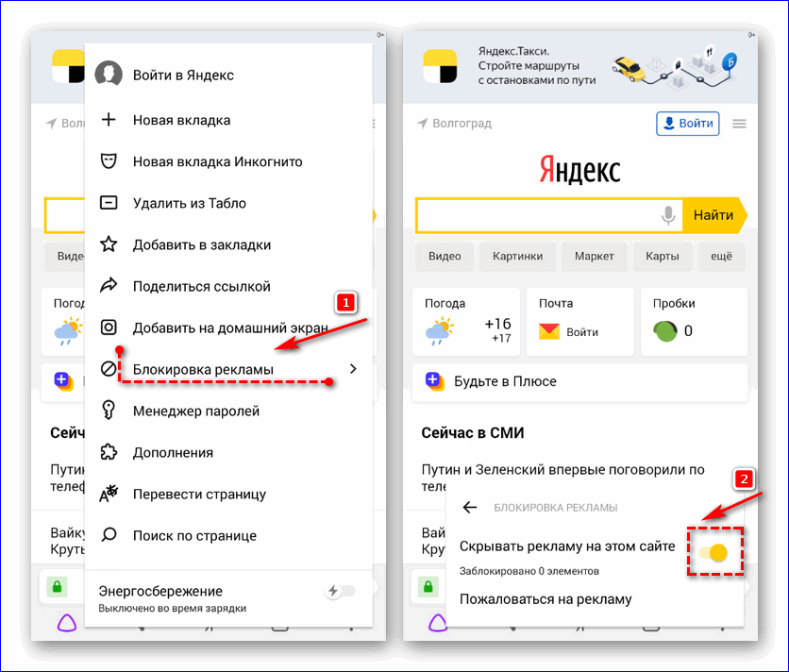Click the microphone icon in search field
Viewport: 789px width, 672px height.
668,215
